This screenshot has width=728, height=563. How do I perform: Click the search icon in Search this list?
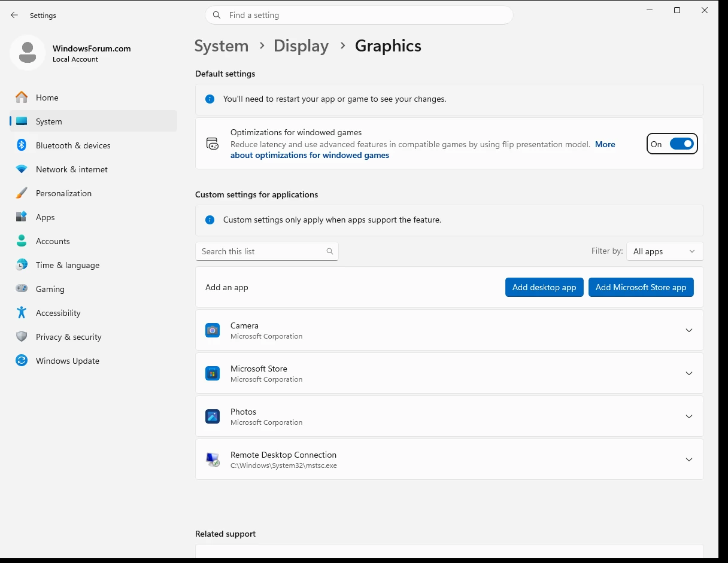point(330,251)
